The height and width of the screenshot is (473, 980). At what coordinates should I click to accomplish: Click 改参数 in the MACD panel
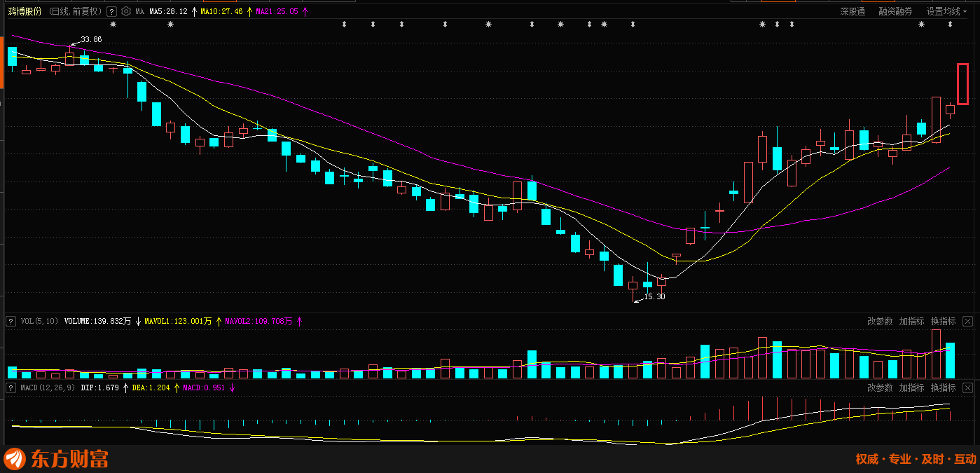(880, 388)
